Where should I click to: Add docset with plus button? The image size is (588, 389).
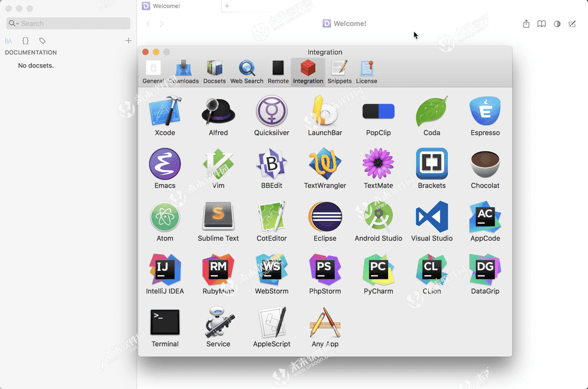coord(128,41)
